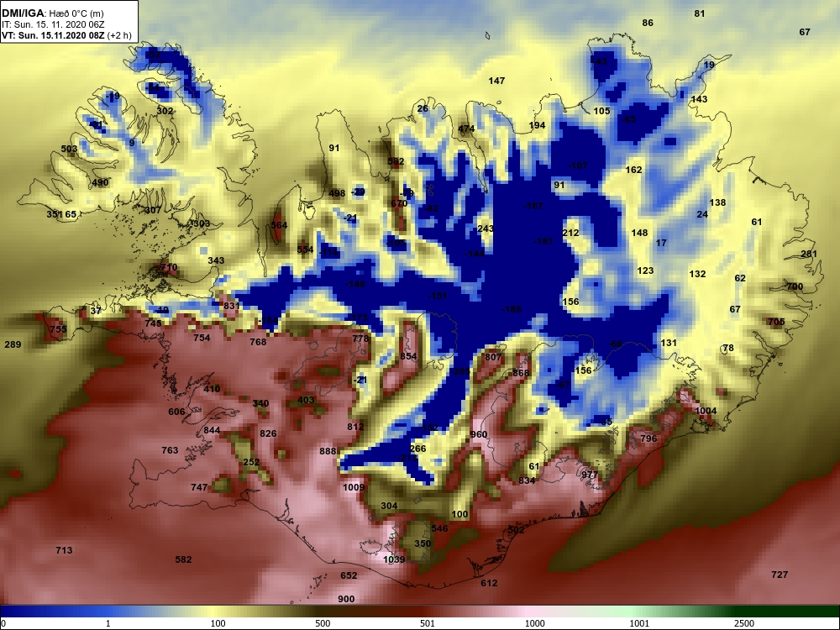Click the map value 281 on the east coast
The width and height of the screenshot is (840, 630).
[809, 254]
